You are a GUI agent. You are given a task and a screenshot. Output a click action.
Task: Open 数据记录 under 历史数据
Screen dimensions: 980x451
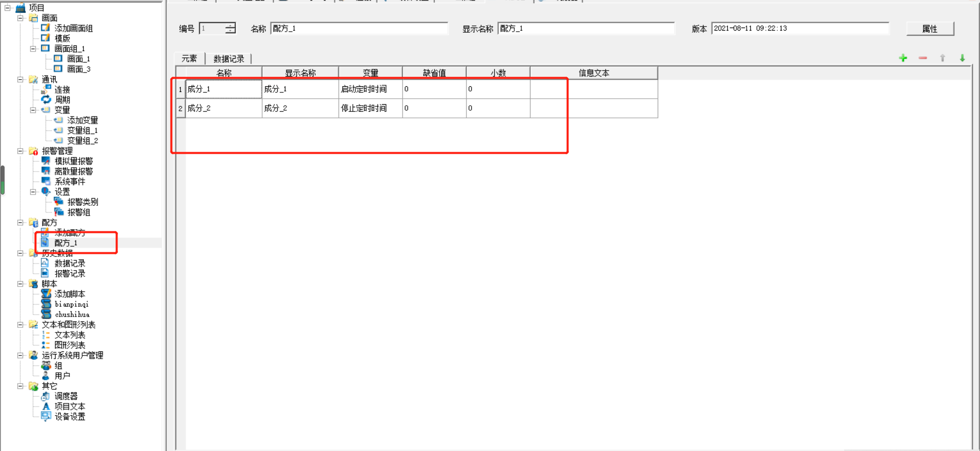click(70, 263)
